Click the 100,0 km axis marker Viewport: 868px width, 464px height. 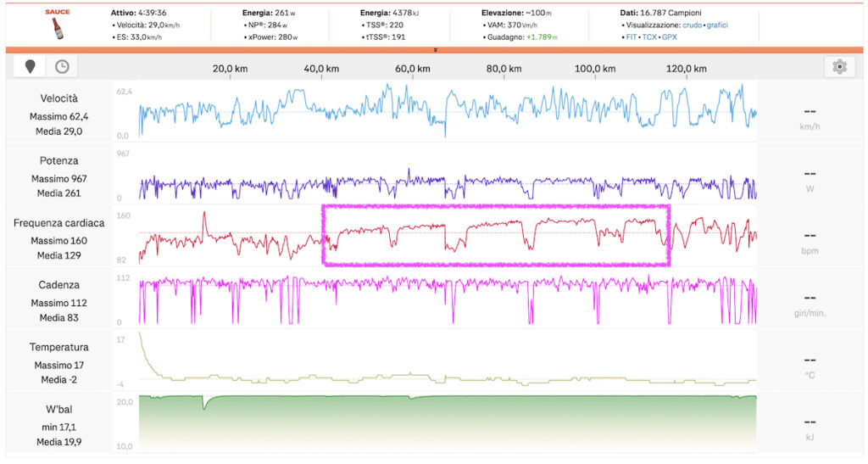click(x=595, y=69)
